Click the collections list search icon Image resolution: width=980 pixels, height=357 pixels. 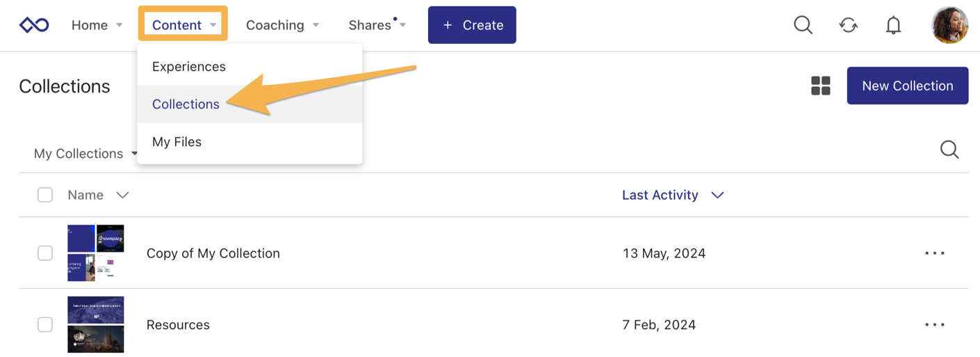click(x=949, y=149)
